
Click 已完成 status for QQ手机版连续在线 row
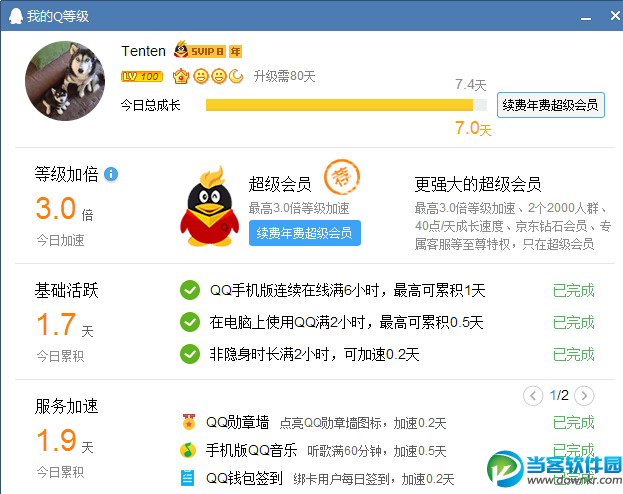coord(574,291)
